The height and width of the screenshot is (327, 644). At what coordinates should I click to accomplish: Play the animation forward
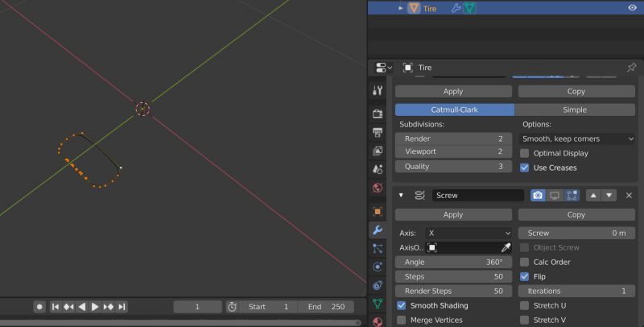(x=95, y=307)
